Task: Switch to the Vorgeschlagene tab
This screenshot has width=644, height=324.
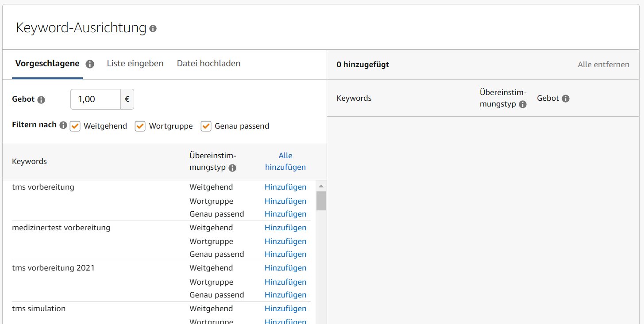Action: tap(47, 64)
